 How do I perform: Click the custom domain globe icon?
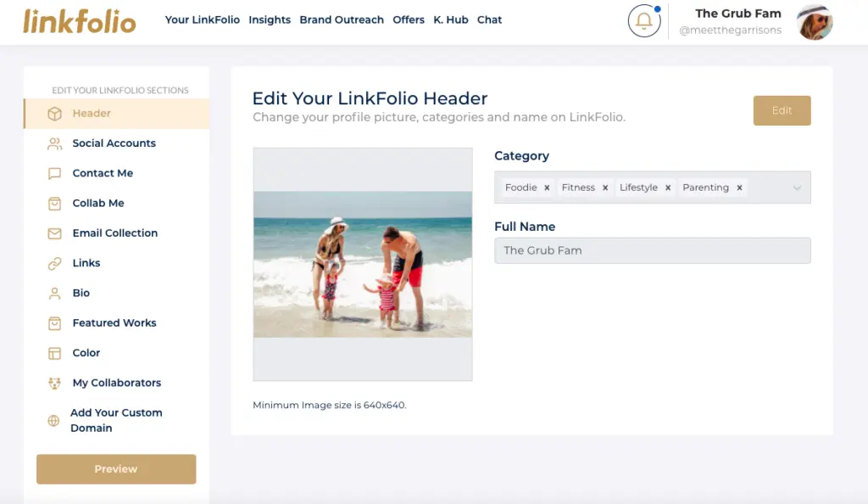click(54, 420)
